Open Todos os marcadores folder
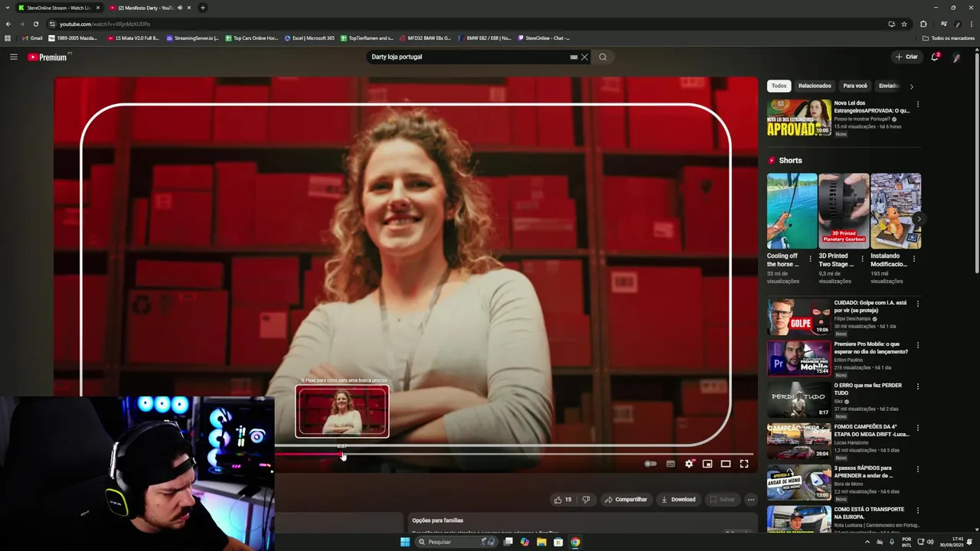 tap(949, 37)
